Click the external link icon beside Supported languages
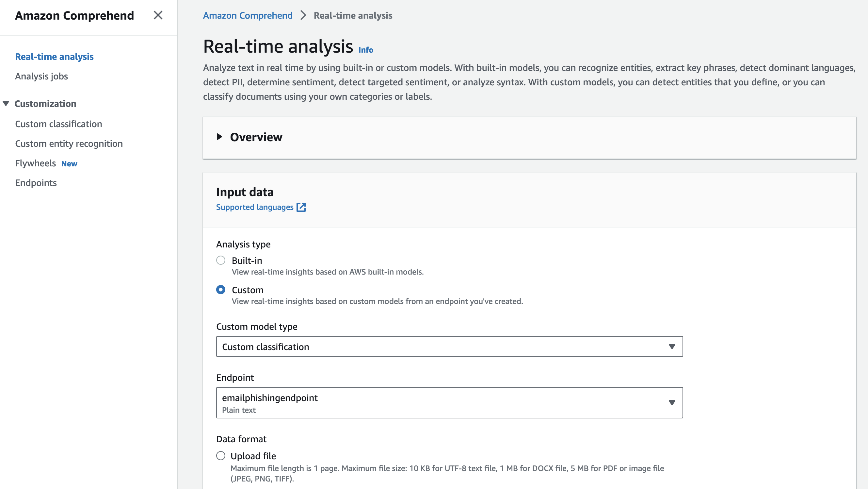The height and width of the screenshot is (489, 868). (301, 207)
